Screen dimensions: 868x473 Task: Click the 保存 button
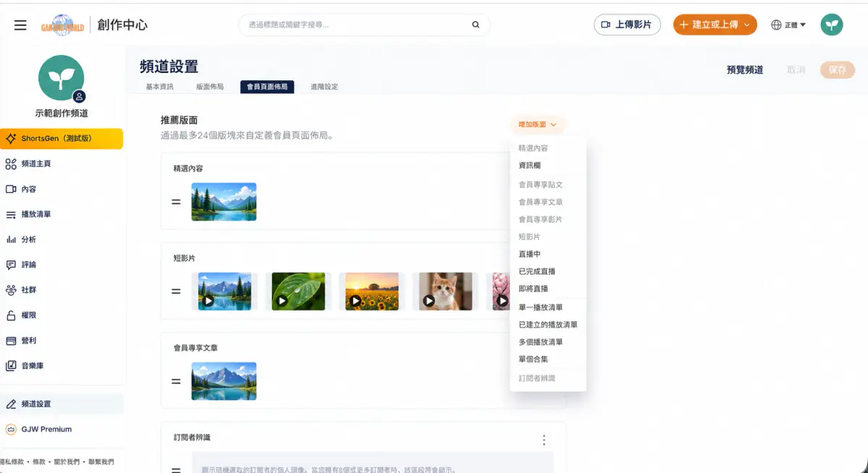pyautogui.click(x=838, y=70)
